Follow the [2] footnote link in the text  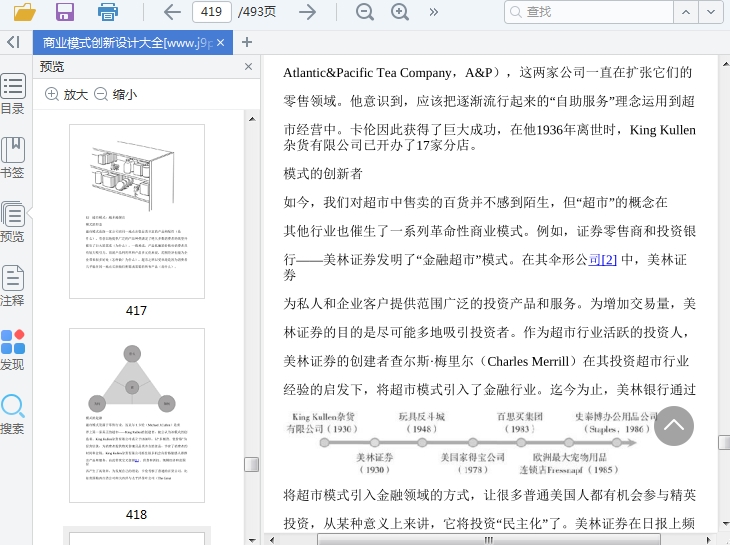point(608,259)
